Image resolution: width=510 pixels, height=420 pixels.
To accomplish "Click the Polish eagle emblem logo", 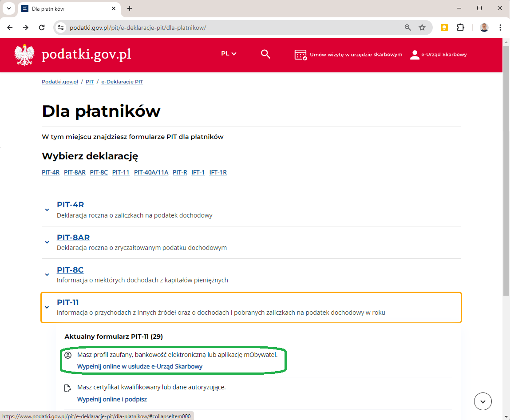I will pos(24,55).
